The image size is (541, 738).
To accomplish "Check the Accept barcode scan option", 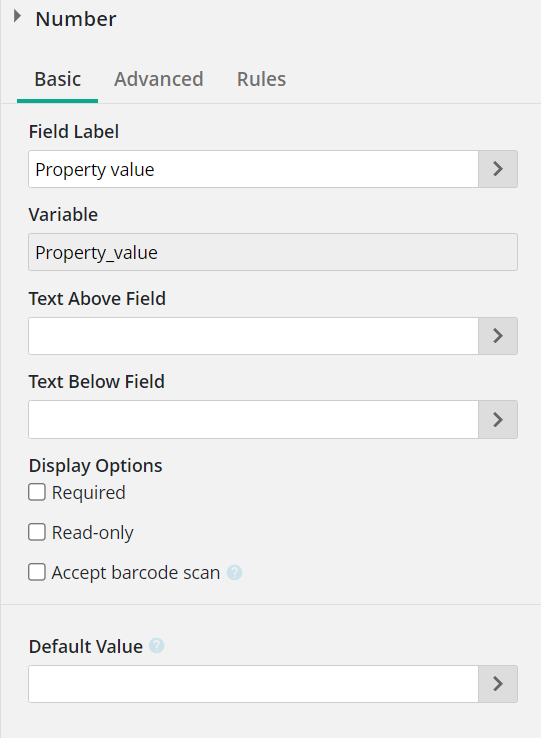I will tap(37, 572).
